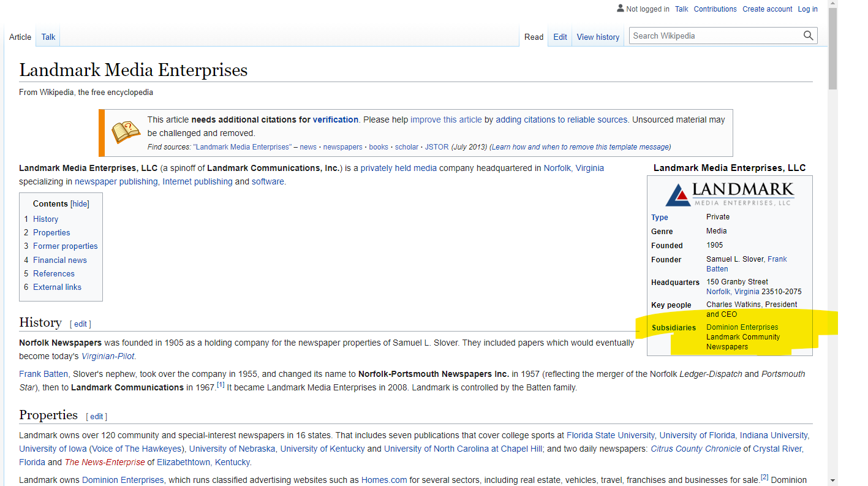Screen dimensions: 868x486
Task: Click edit link next to History heading
Action: coord(80,324)
